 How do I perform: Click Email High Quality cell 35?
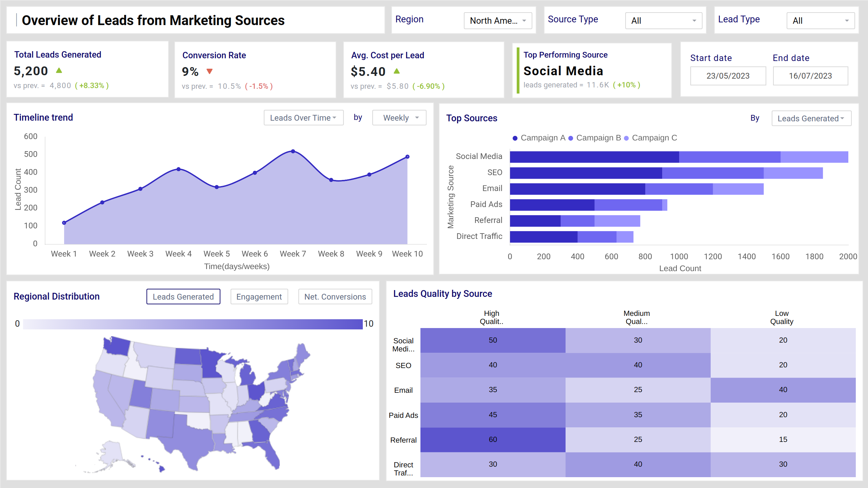click(493, 390)
